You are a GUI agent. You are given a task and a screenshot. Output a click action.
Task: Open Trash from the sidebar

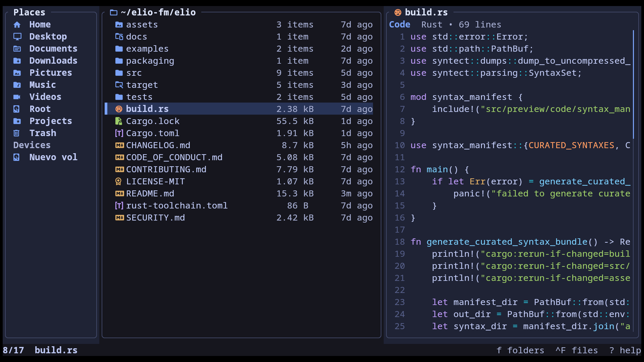click(43, 133)
